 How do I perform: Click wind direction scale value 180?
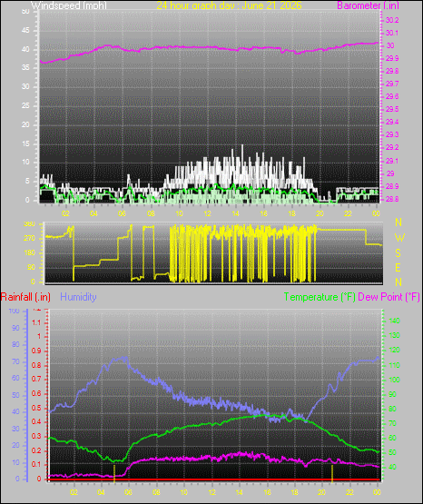tap(30, 253)
